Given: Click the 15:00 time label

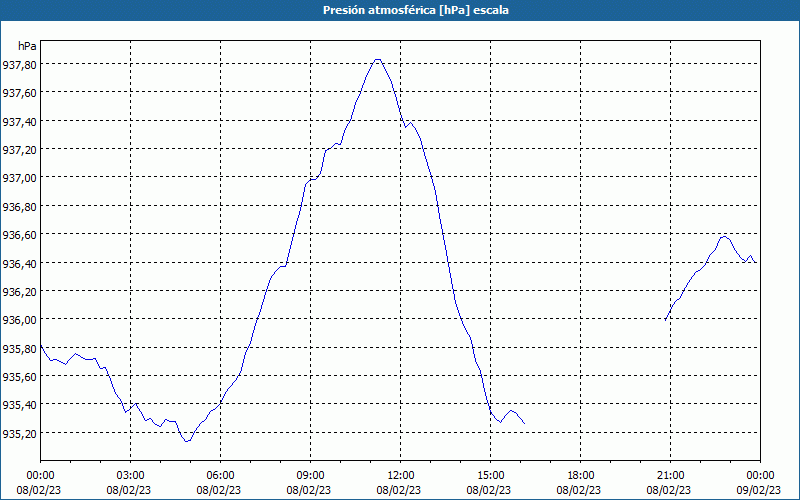Looking at the screenshot, I should click(x=490, y=476).
